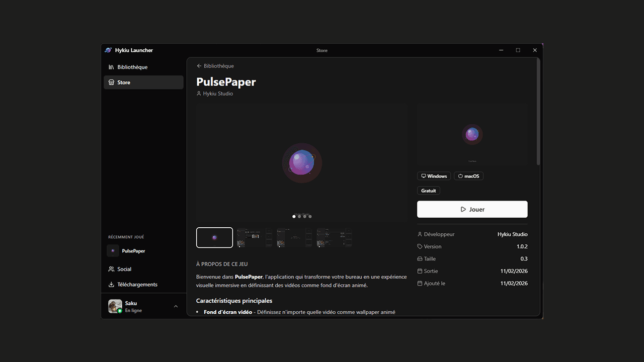
Task: Open Téléchargements via download icon
Action: 111,285
